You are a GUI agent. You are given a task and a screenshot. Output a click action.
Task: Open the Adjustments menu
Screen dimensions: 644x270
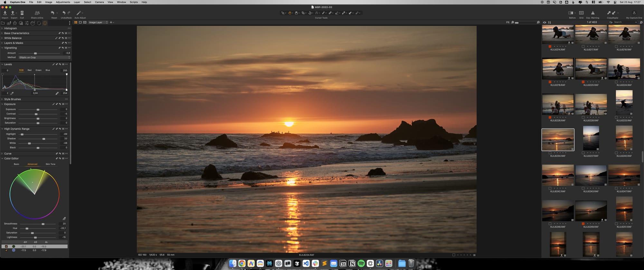click(63, 2)
